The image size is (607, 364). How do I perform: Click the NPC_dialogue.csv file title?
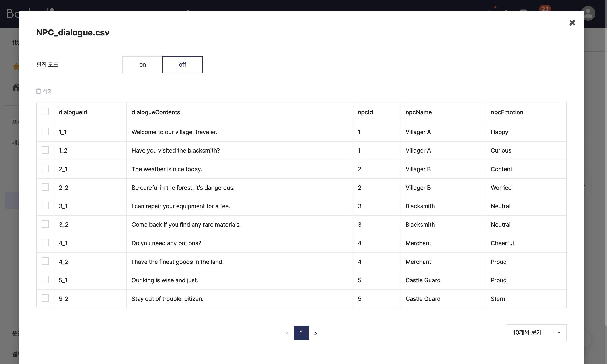73,32
